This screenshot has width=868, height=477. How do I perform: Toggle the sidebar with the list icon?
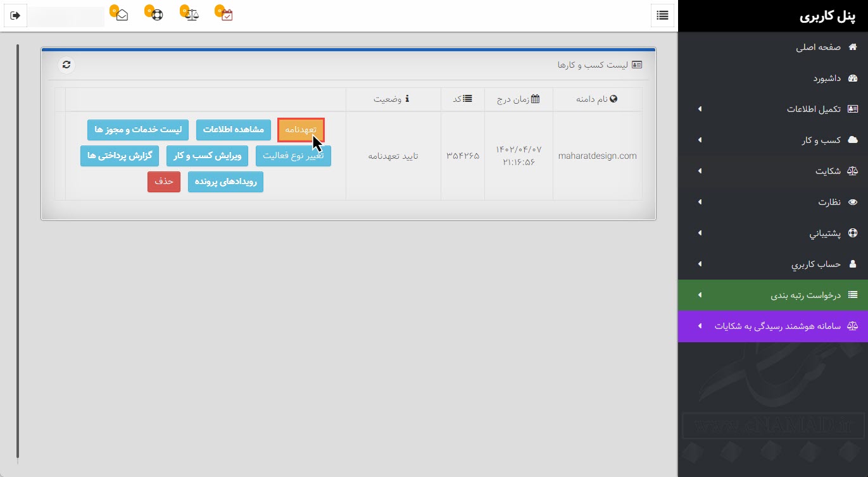pos(662,15)
